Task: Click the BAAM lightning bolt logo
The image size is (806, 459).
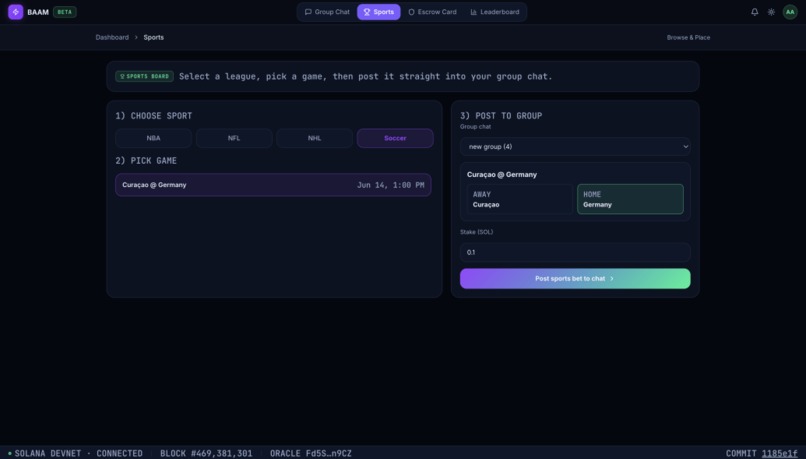Action: click(x=15, y=12)
